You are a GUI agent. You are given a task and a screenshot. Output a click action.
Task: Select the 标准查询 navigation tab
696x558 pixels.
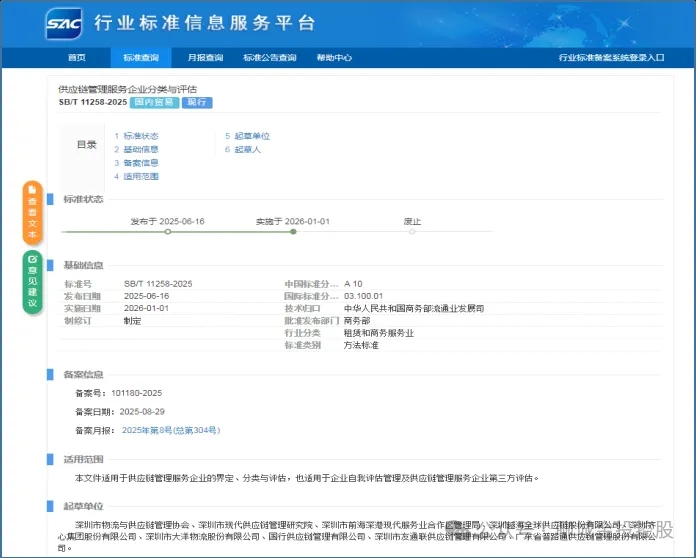click(x=142, y=58)
